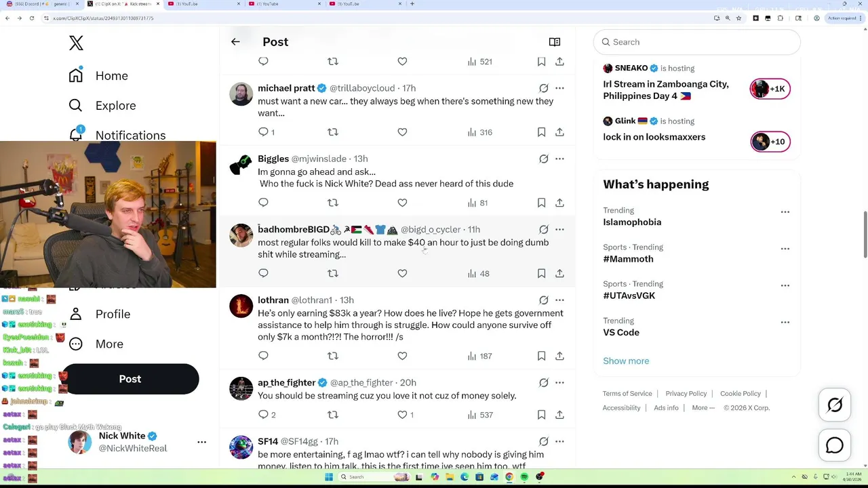868x488 pixels.
Task: Bookmark Biggles' post
Action: 541,203
